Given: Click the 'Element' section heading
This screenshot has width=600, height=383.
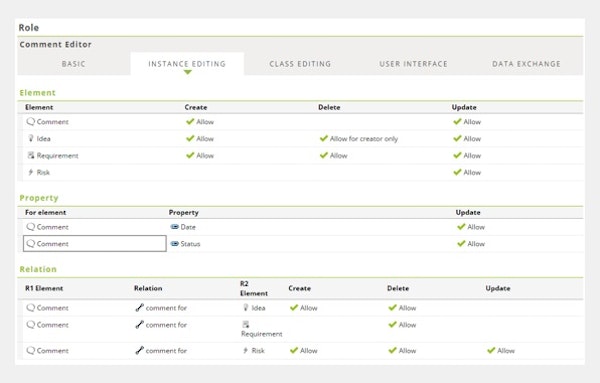Looking at the screenshot, I should pyautogui.click(x=38, y=93).
